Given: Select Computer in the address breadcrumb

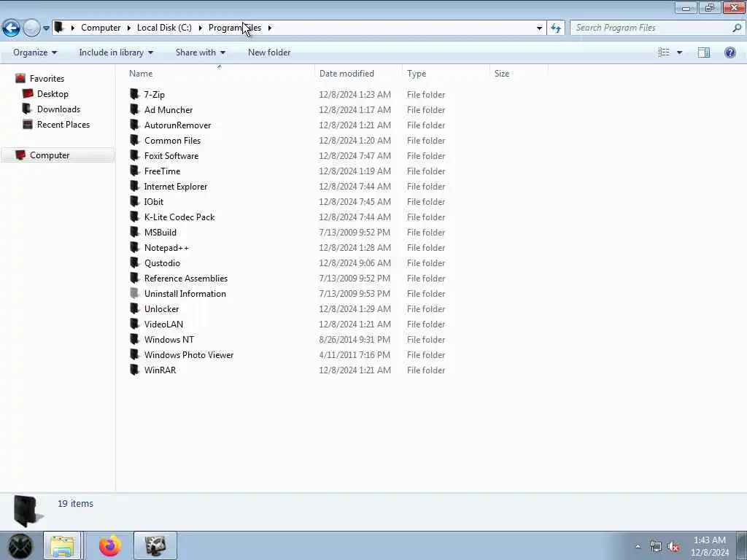Looking at the screenshot, I should (101, 28).
